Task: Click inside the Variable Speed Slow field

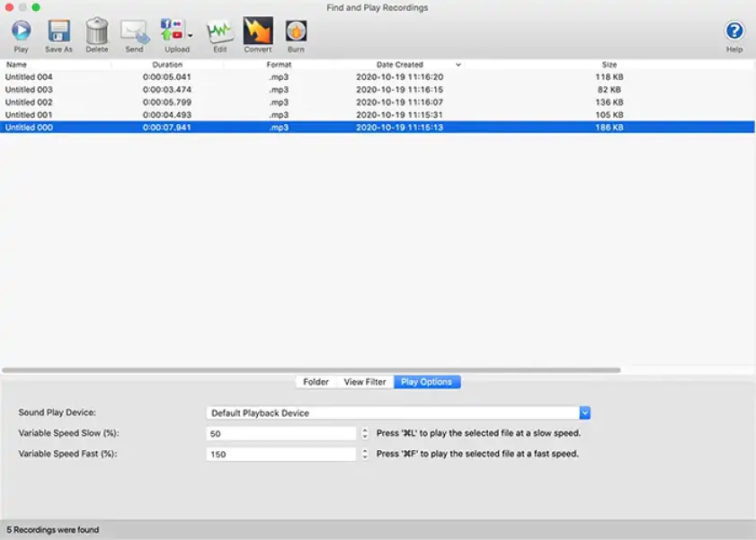Action: click(x=279, y=432)
